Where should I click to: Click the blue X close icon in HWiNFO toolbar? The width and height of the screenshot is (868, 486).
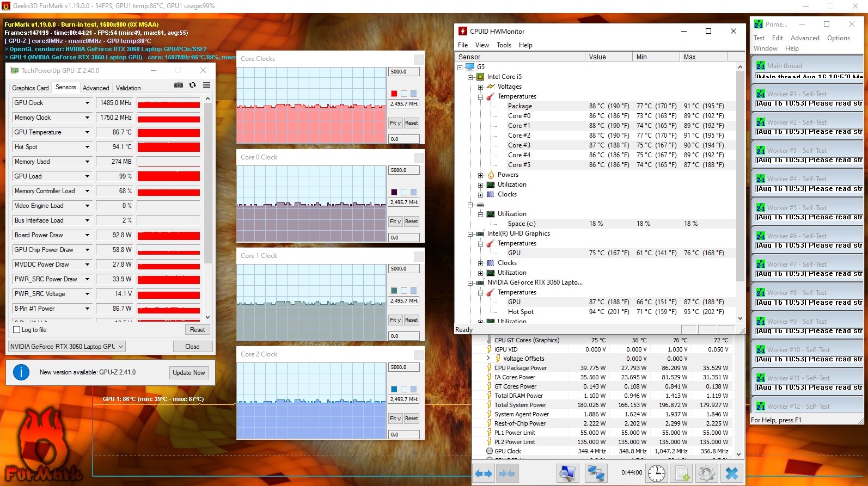point(732,473)
